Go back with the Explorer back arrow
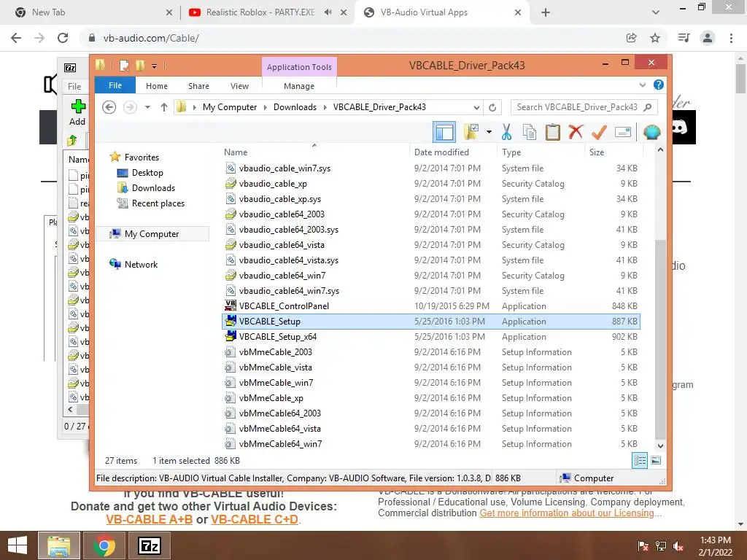This screenshot has width=747, height=560. (x=109, y=107)
